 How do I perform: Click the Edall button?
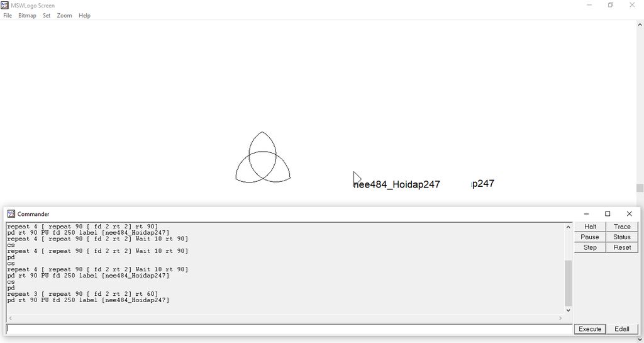coord(622,329)
